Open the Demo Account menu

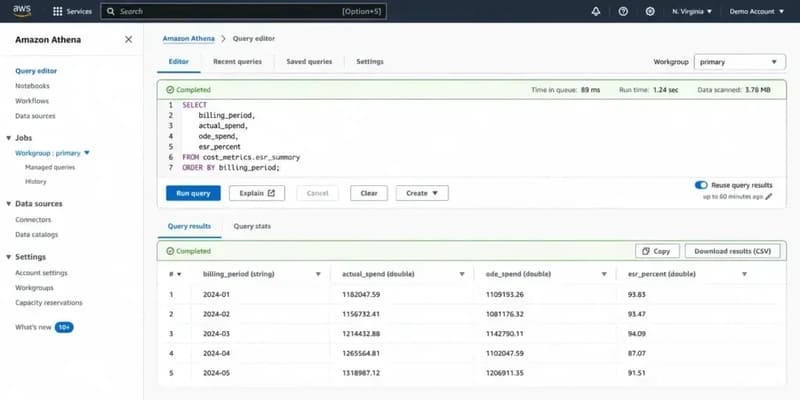tap(757, 11)
